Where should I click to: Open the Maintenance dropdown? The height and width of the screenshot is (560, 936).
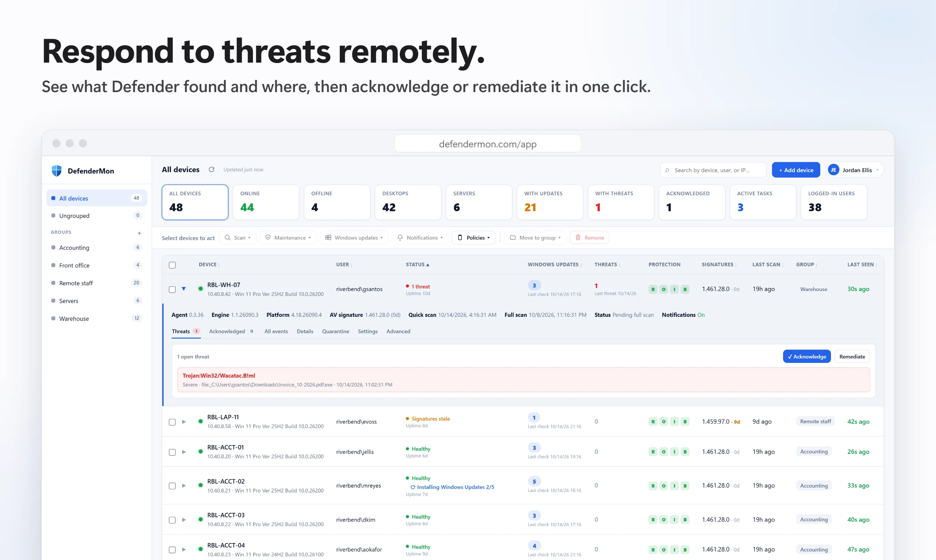click(x=288, y=237)
